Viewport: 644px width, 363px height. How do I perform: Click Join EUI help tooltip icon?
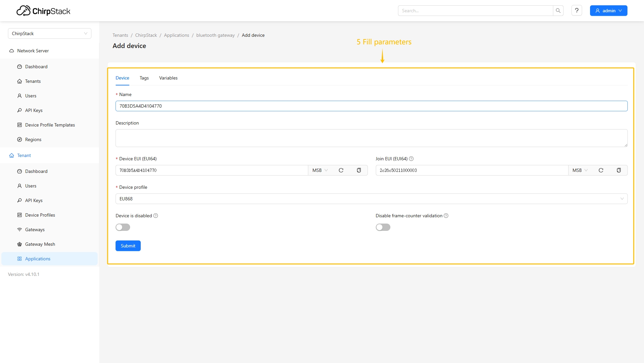pyautogui.click(x=411, y=159)
